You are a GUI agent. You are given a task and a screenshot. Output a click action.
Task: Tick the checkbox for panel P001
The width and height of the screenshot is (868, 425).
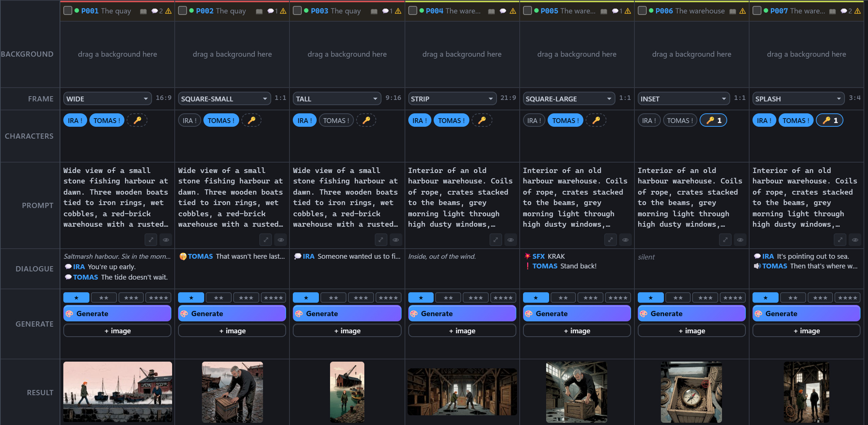tap(68, 10)
